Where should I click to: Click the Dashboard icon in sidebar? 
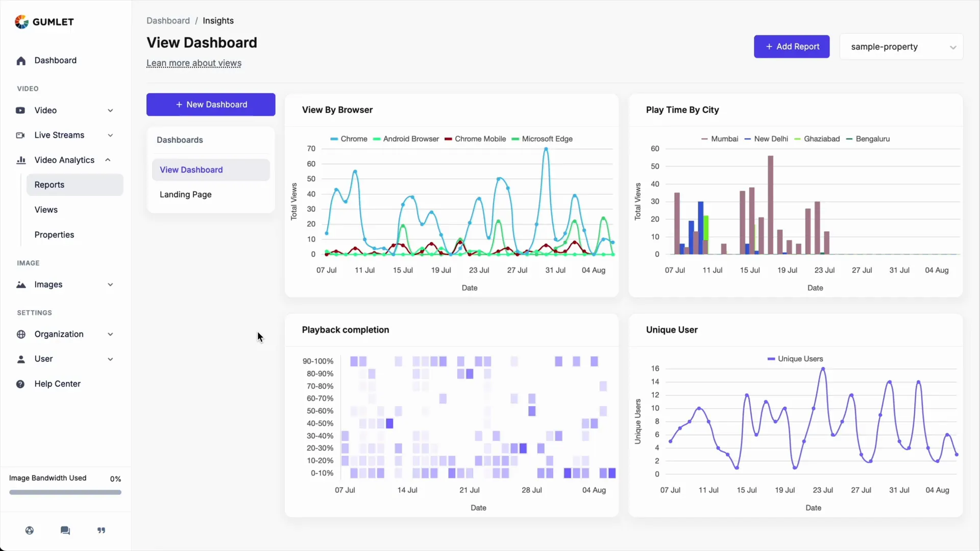click(x=20, y=60)
